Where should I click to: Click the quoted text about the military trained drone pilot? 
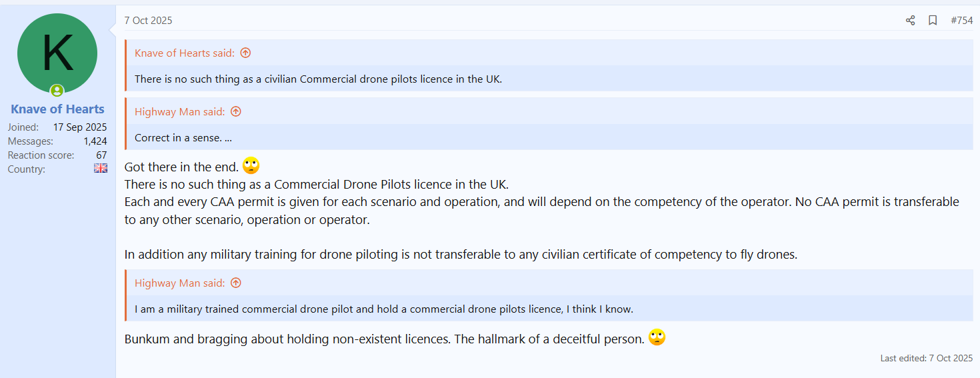click(383, 309)
